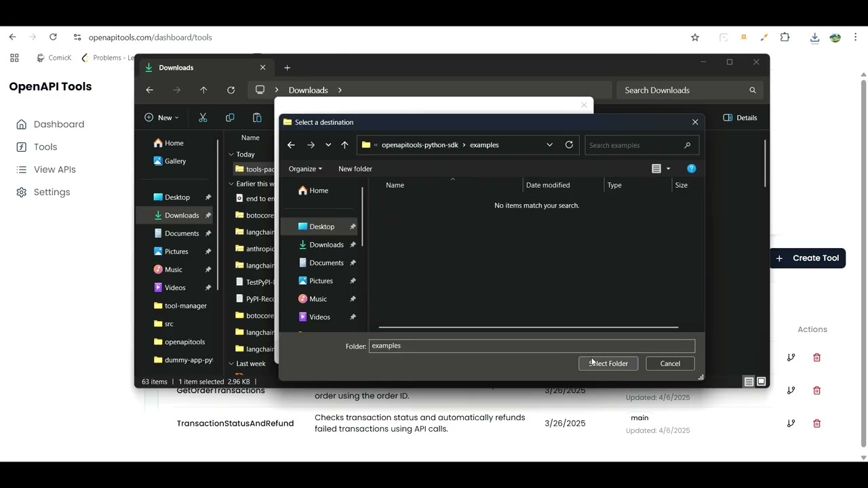The width and height of the screenshot is (868, 488).
Task: Click openapitools-python-sdk in the dialog path
Action: (420, 145)
